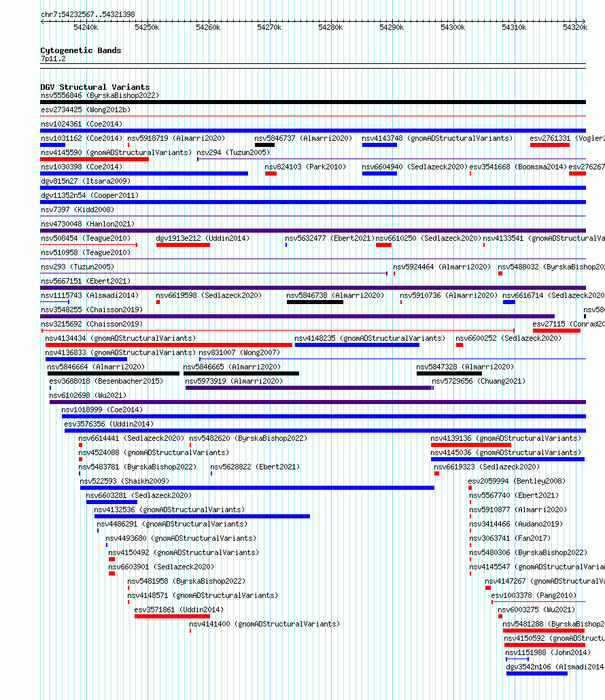Open nsv831007 (Wong2007) variant label
This screenshot has height=700, width=605.
tap(239, 352)
